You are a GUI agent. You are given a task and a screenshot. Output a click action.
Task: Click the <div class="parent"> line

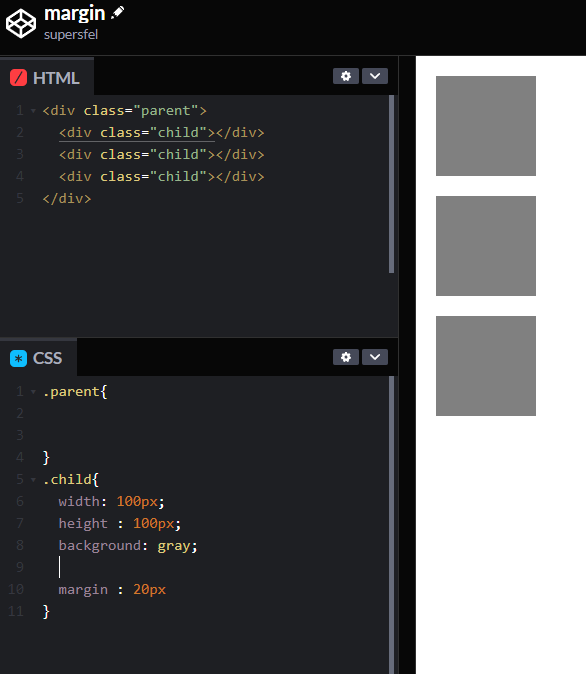(124, 111)
